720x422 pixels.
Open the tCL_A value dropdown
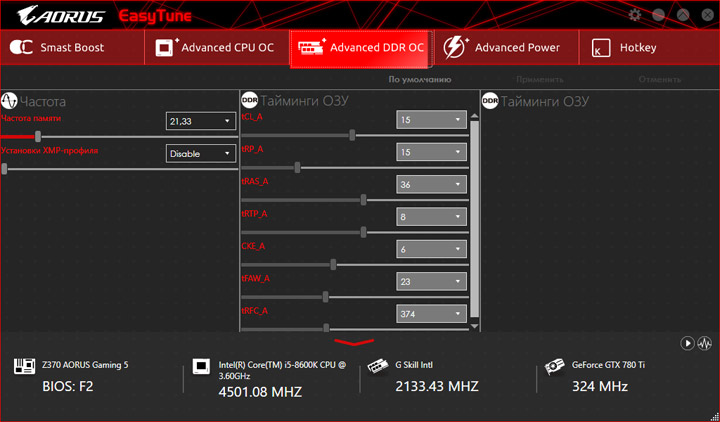431,119
